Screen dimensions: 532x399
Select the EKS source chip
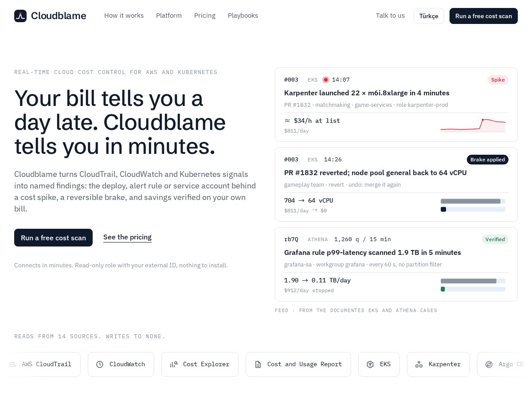pos(379,364)
